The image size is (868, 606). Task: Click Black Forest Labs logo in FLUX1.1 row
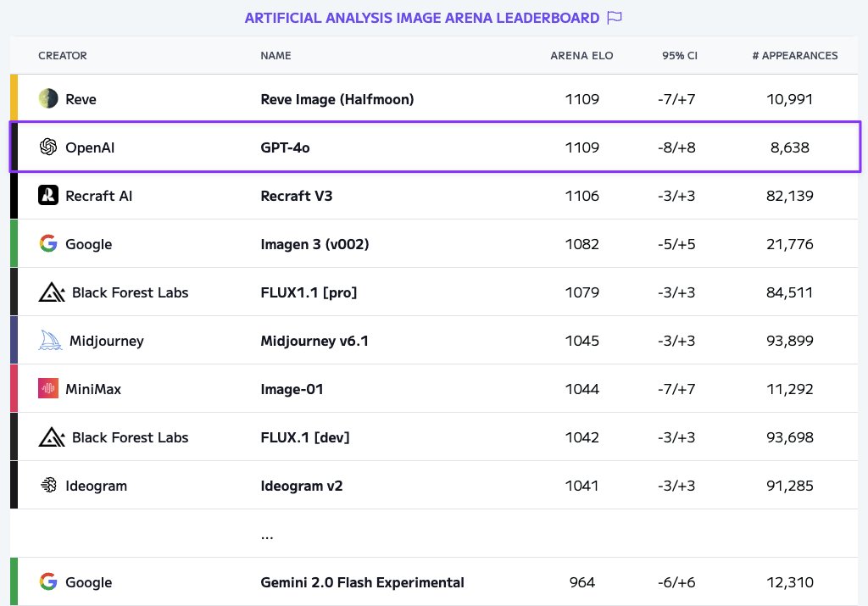(52, 292)
